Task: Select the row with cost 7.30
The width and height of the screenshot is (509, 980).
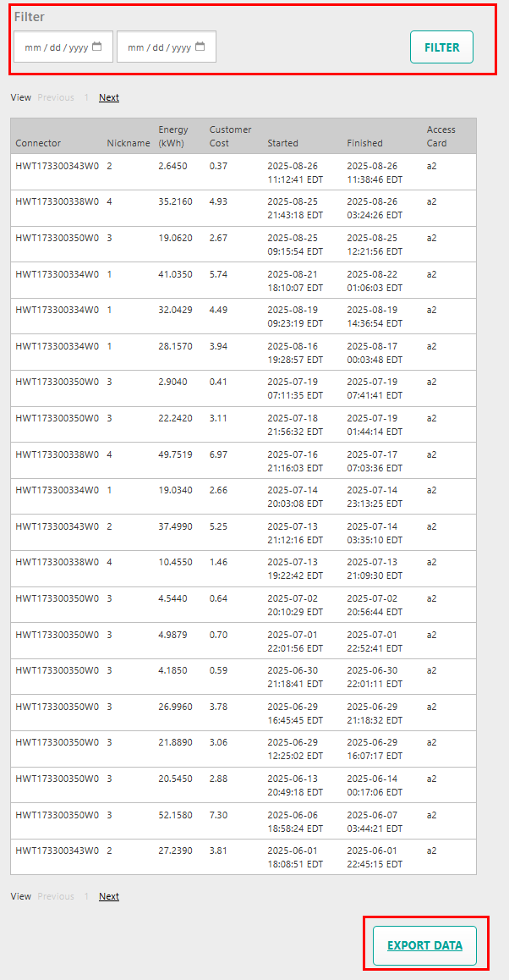Action: click(243, 822)
